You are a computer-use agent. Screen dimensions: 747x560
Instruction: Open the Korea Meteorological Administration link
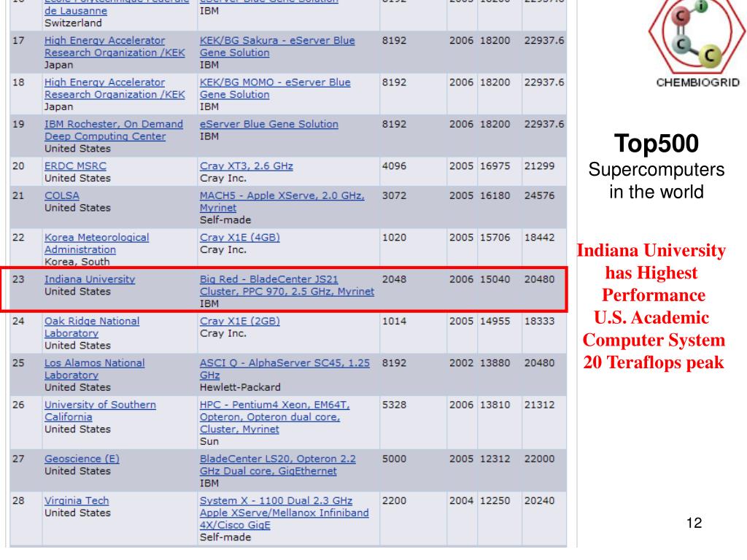97,244
